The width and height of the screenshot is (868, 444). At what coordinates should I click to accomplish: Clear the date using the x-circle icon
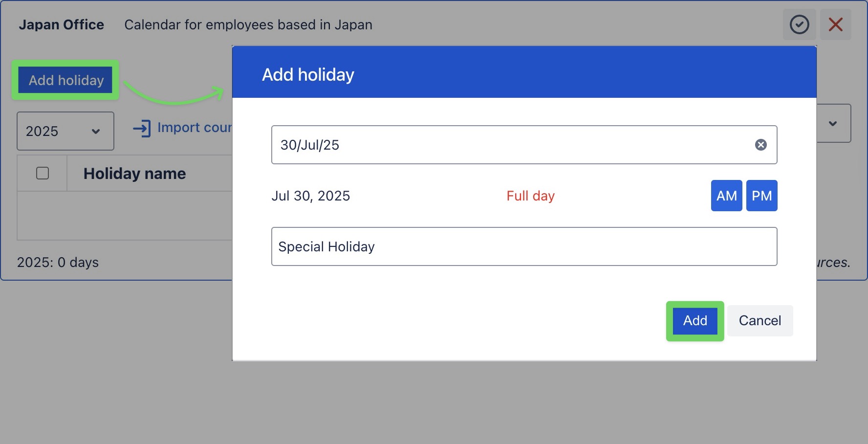pos(760,144)
